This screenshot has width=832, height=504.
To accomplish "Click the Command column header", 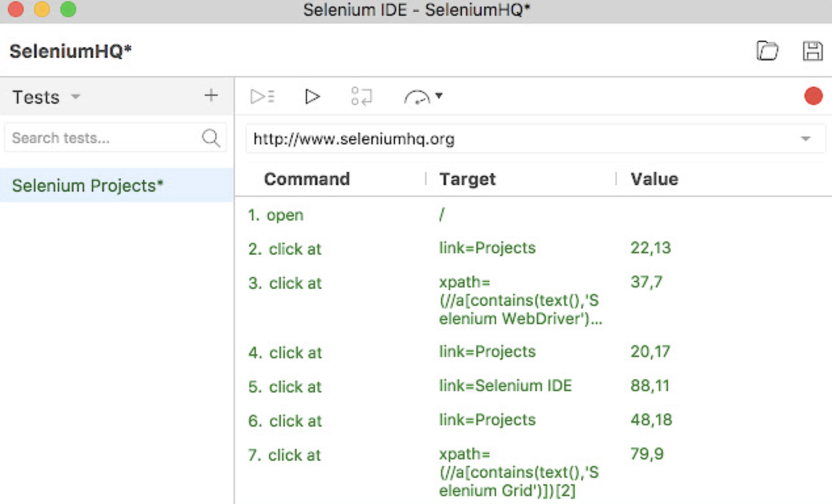I will click(306, 179).
